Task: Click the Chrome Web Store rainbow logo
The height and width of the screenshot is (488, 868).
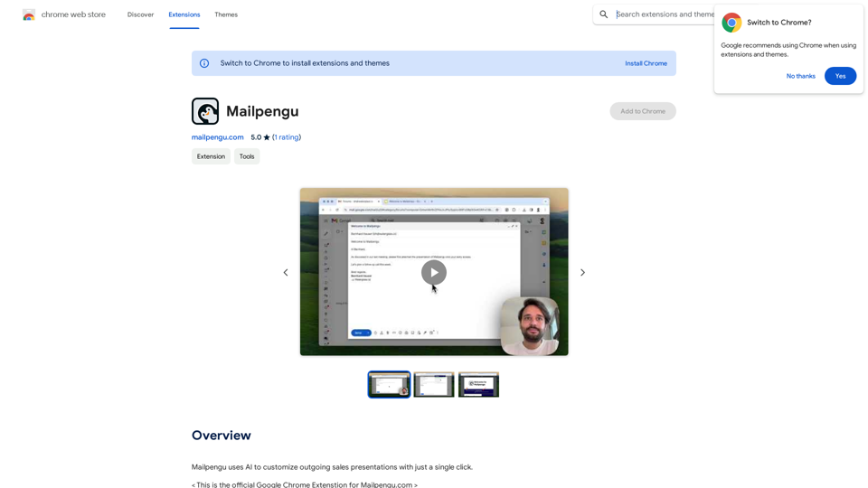Action: 29,14
